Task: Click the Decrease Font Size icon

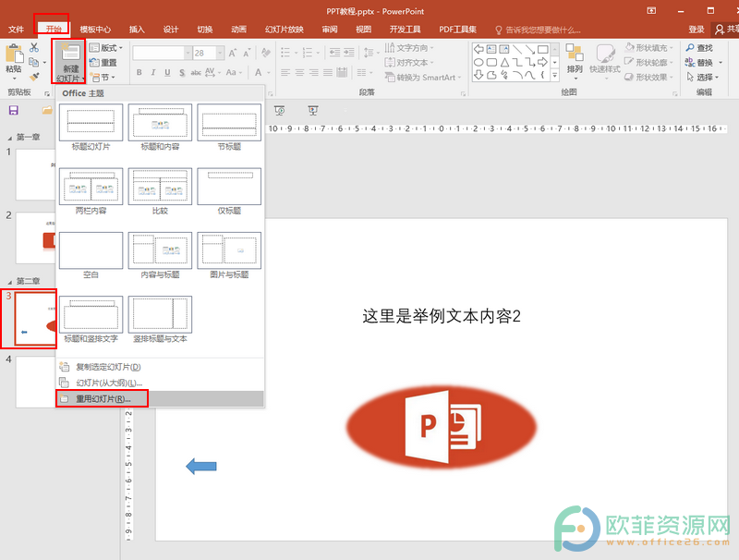Action: tap(247, 53)
